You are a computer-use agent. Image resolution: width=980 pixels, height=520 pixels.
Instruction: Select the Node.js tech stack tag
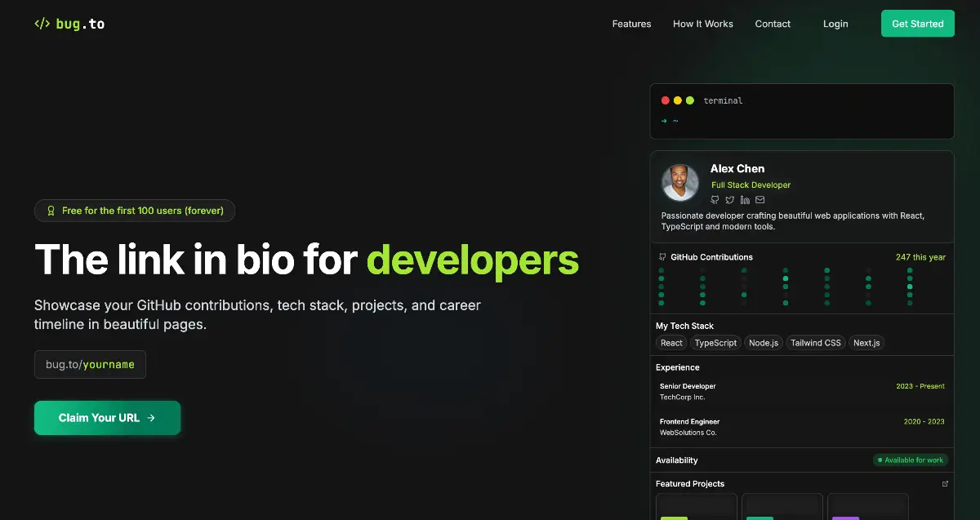coord(764,343)
